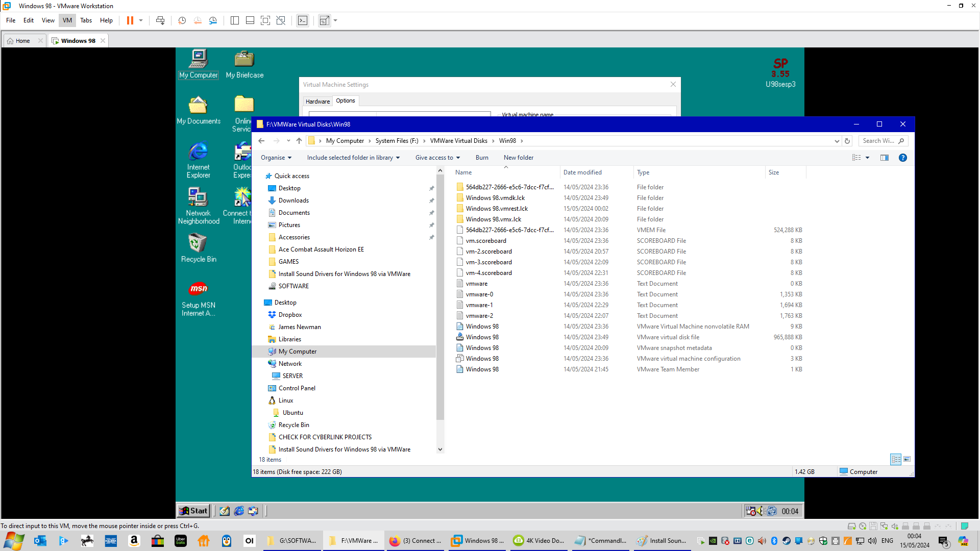Toggle the thumbnail bar icon

coord(250,20)
